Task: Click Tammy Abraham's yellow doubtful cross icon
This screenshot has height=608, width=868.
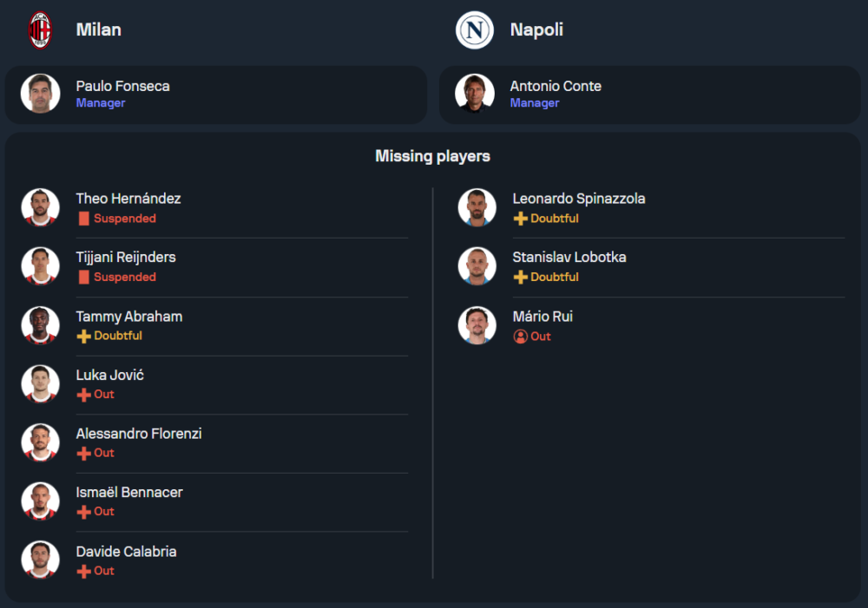Action: click(x=83, y=336)
